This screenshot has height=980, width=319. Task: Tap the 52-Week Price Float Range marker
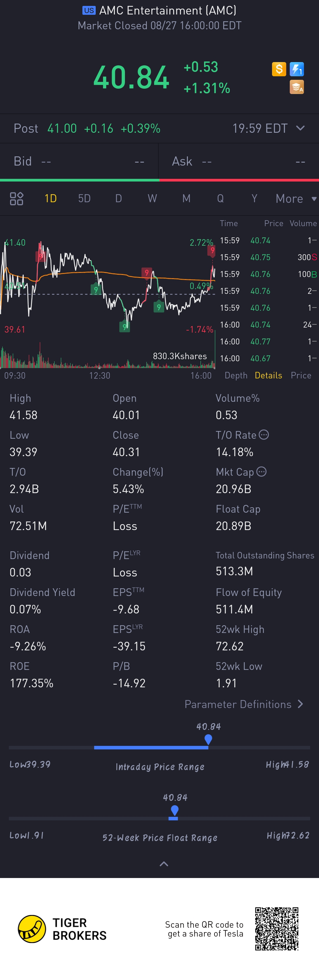[175, 810]
